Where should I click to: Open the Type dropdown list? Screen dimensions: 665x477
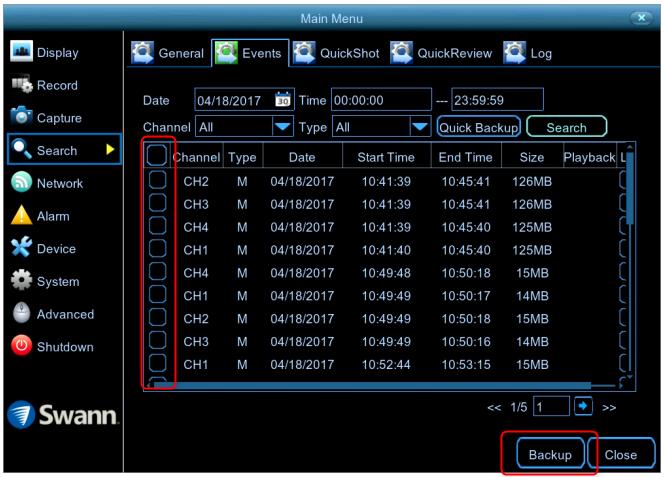coord(417,128)
